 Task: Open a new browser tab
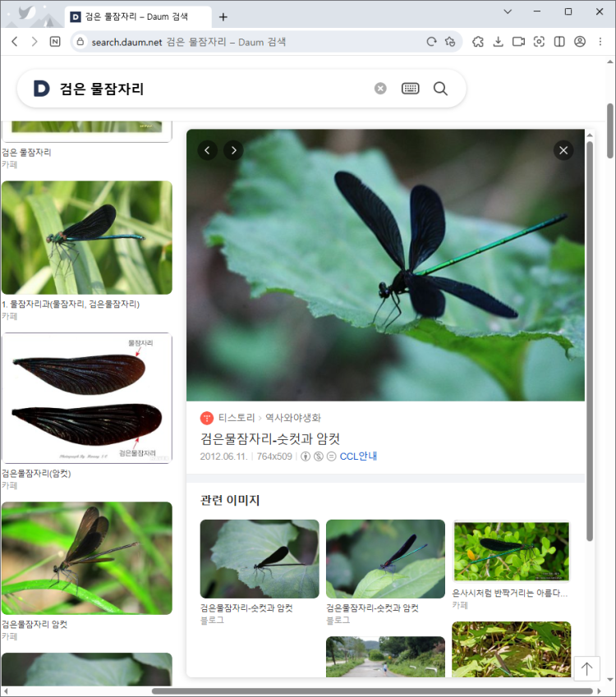pos(223,17)
